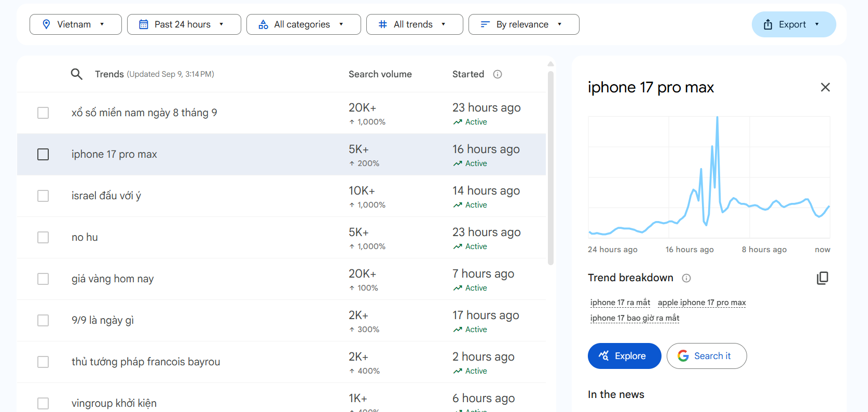Expand the Export dropdown arrow
Viewport: 868px width, 412px height.
click(x=817, y=24)
